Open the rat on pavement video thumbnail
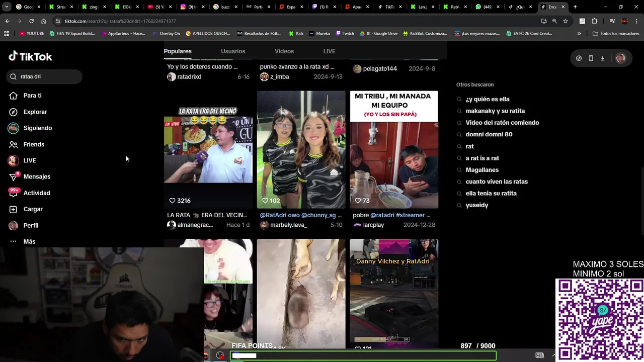This screenshot has width=644, height=362. [x=301, y=294]
